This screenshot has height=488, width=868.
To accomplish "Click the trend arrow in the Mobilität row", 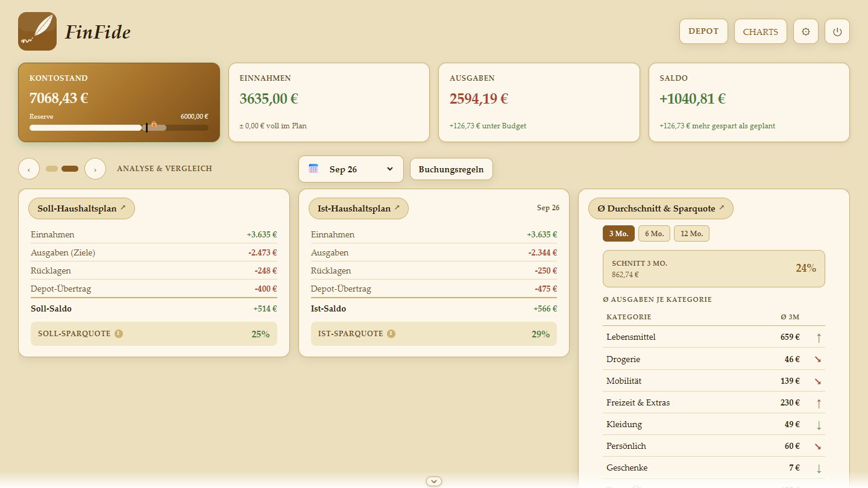I will 819,381.
